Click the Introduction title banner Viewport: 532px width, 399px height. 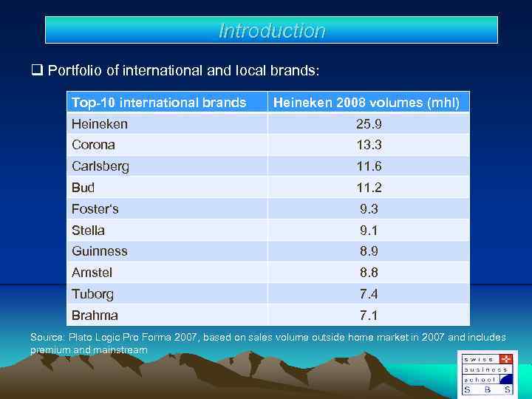(271, 30)
